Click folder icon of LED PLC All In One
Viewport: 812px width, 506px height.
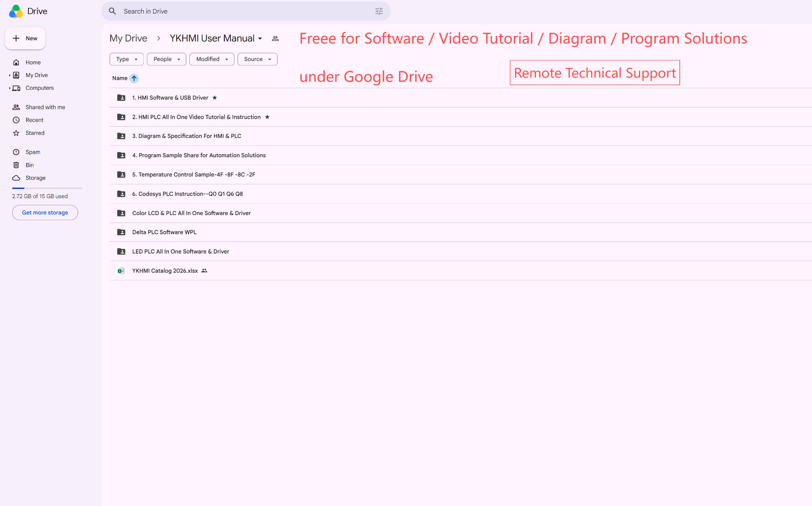[x=121, y=251]
